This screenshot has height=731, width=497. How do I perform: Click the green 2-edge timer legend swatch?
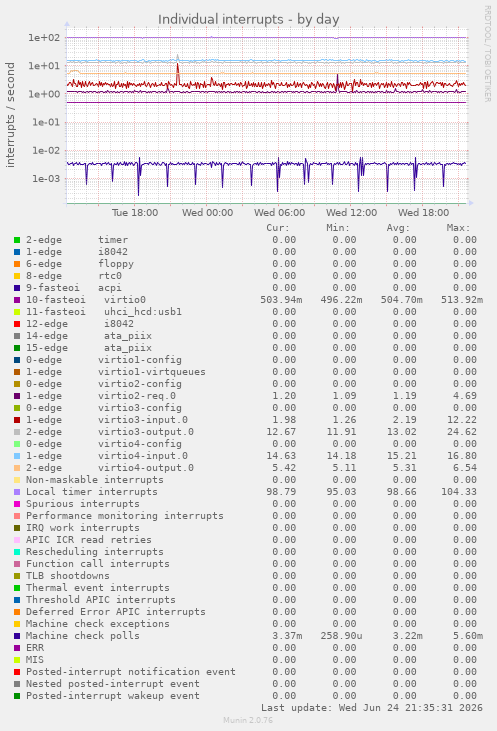pos(17,240)
